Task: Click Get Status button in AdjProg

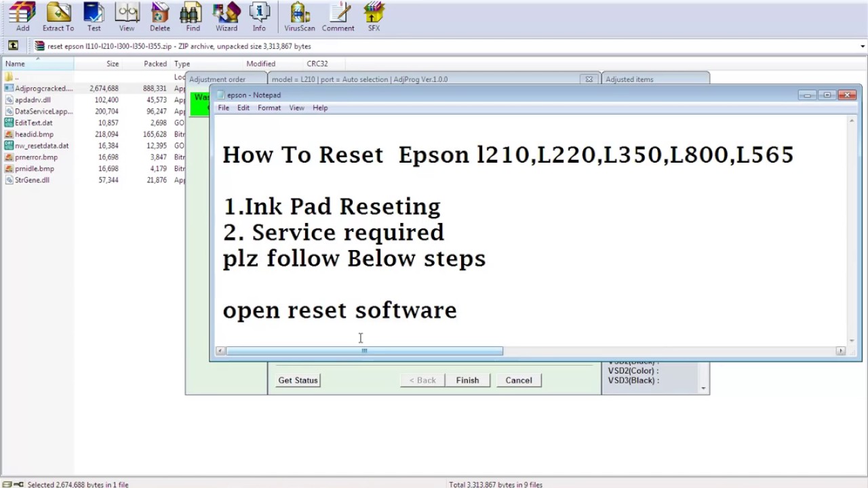Action: (298, 380)
